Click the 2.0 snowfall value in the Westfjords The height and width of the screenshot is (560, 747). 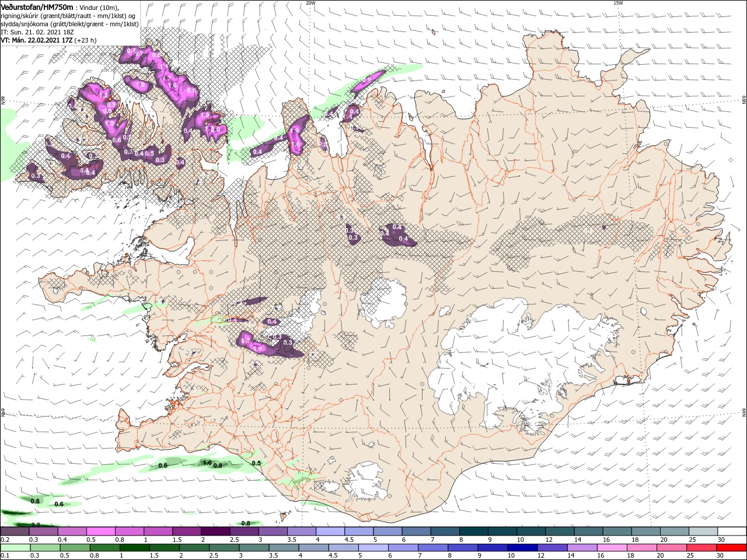tap(215, 129)
